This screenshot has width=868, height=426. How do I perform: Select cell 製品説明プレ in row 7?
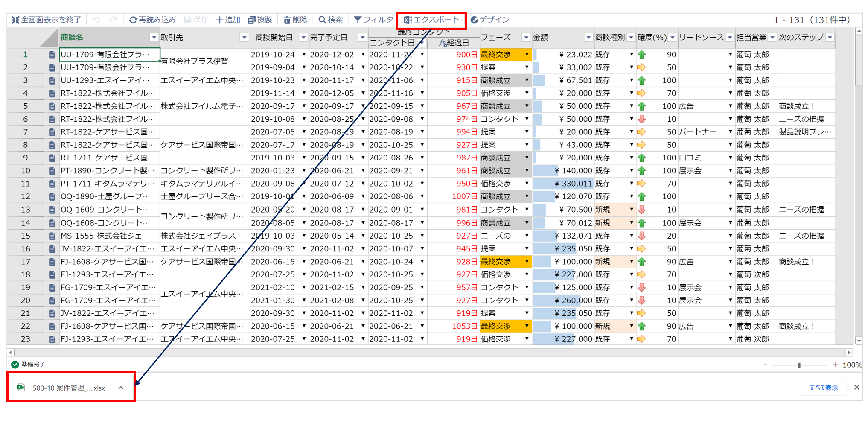(806, 132)
